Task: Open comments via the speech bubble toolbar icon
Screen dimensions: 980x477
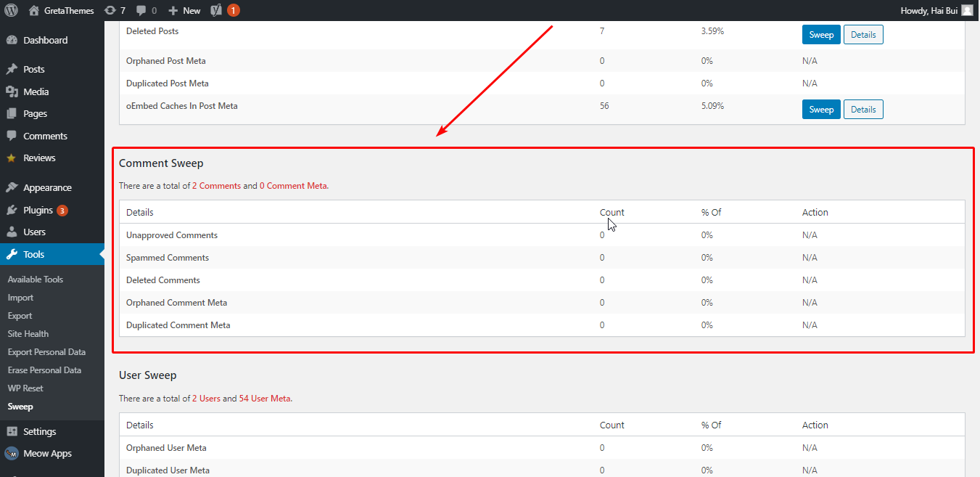Action: pyautogui.click(x=142, y=10)
